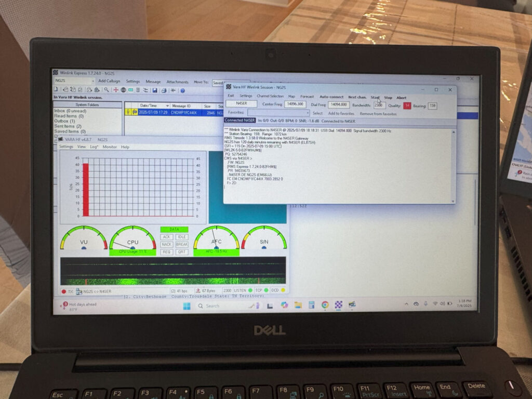Click the airplane icon in Winlink toolbar
The height and width of the screenshot is (399, 532).
pyautogui.click(x=173, y=90)
